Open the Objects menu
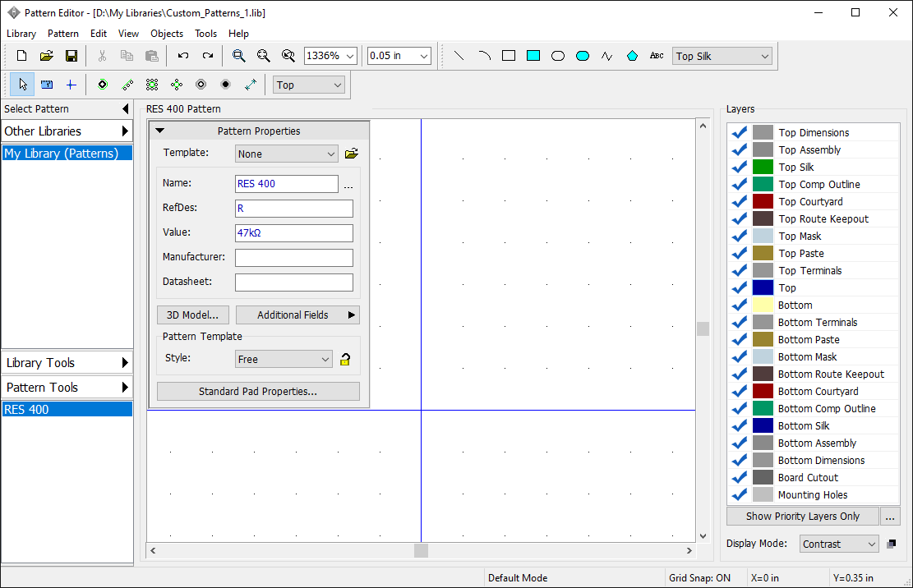The height and width of the screenshot is (588, 913). tap(167, 34)
